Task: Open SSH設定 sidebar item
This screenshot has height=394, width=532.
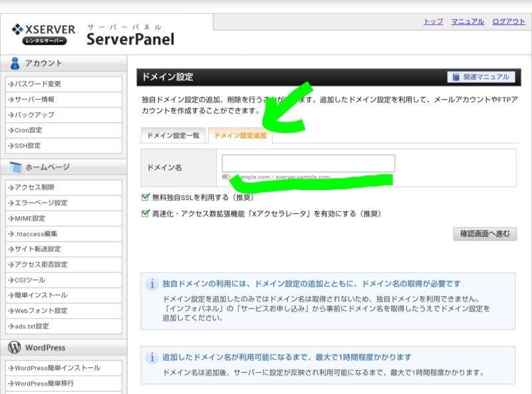Action: click(x=64, y=146)
